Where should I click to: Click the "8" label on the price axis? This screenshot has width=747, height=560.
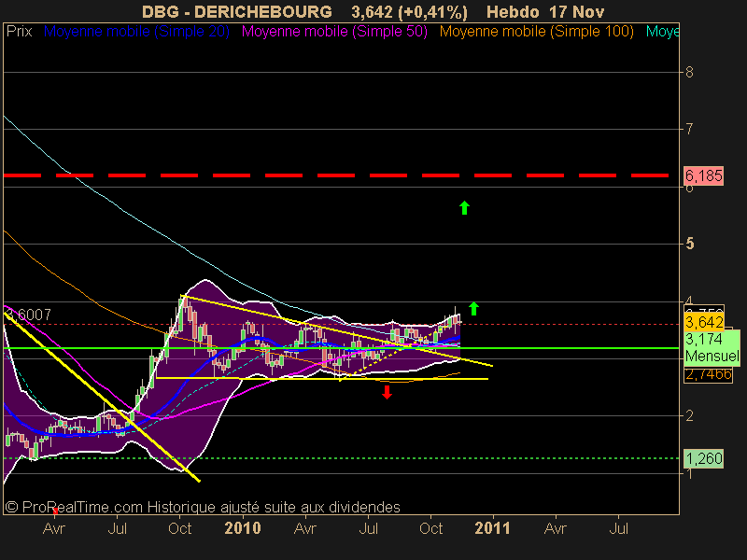tap(689, 73)
